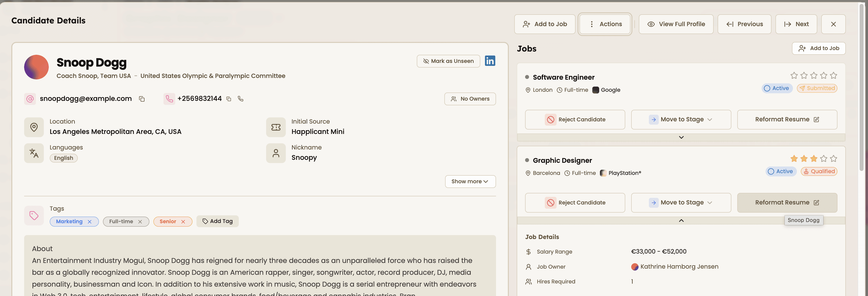Screen dimensions: 868x296
Task: Add candidate to a job from Jobs panel
Action: [819, 48]
